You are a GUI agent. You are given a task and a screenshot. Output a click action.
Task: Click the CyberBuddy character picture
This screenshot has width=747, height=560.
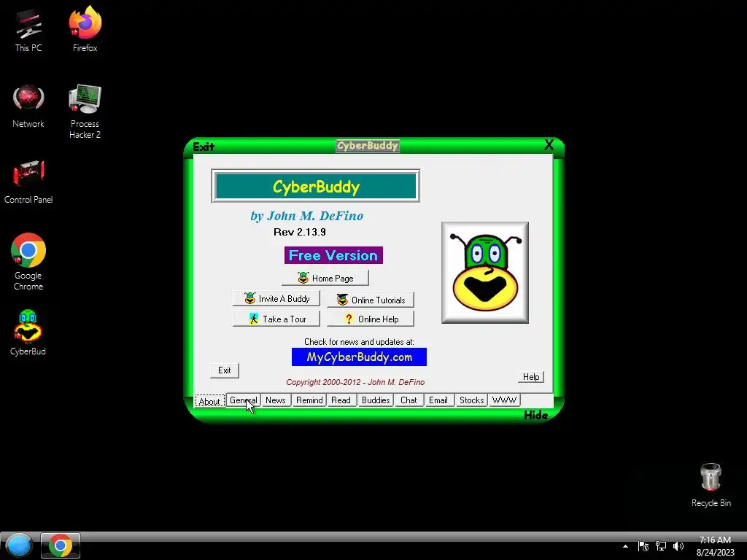[485, 273]
